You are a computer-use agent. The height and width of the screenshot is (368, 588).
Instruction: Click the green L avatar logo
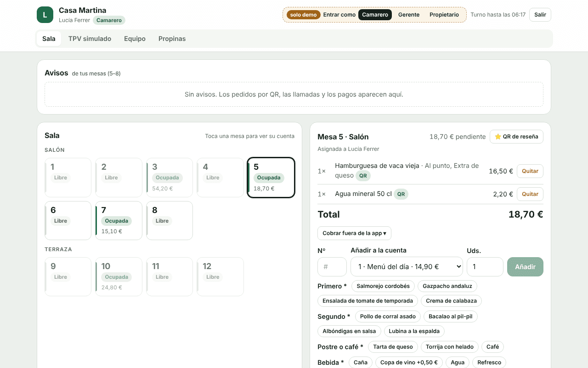tap(45, 15)
